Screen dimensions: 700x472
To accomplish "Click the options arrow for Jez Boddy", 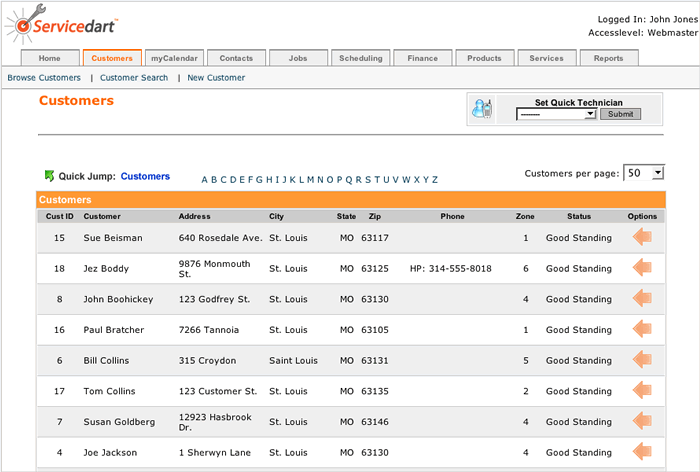I will coord(642,268).
